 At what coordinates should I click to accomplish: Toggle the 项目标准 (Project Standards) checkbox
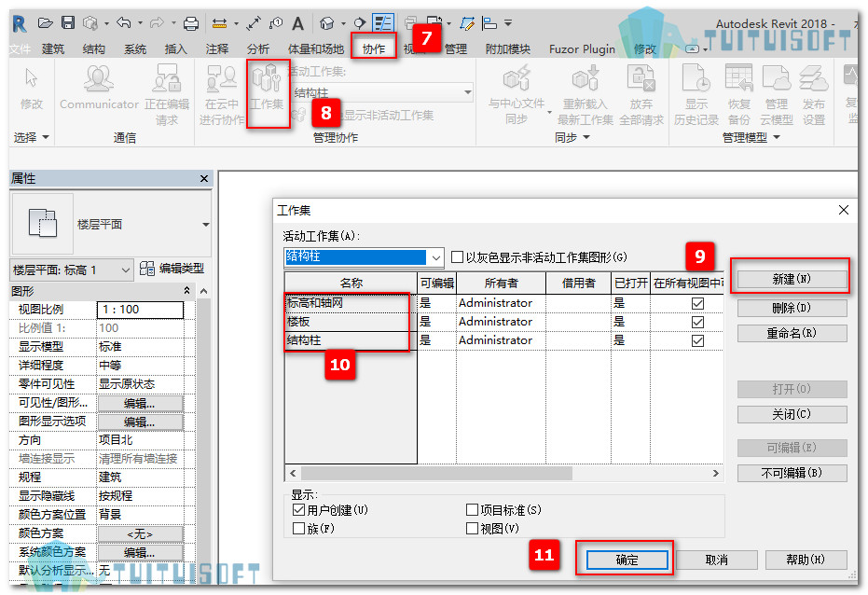(x=472, y=510)
